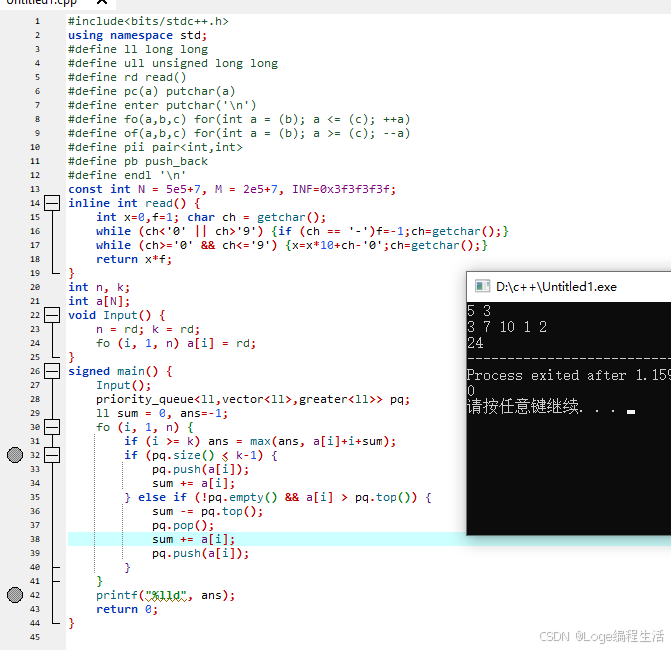Click the 'pq.pop();' line

pos(183,525)
